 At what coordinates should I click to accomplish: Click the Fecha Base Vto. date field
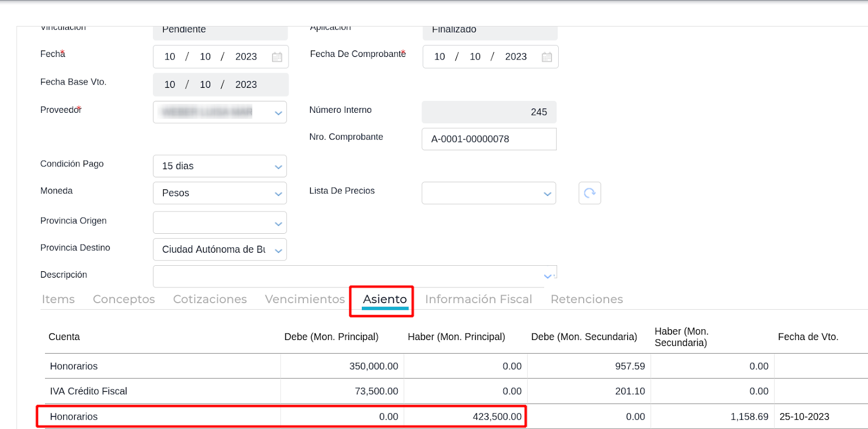pos(220,85)
